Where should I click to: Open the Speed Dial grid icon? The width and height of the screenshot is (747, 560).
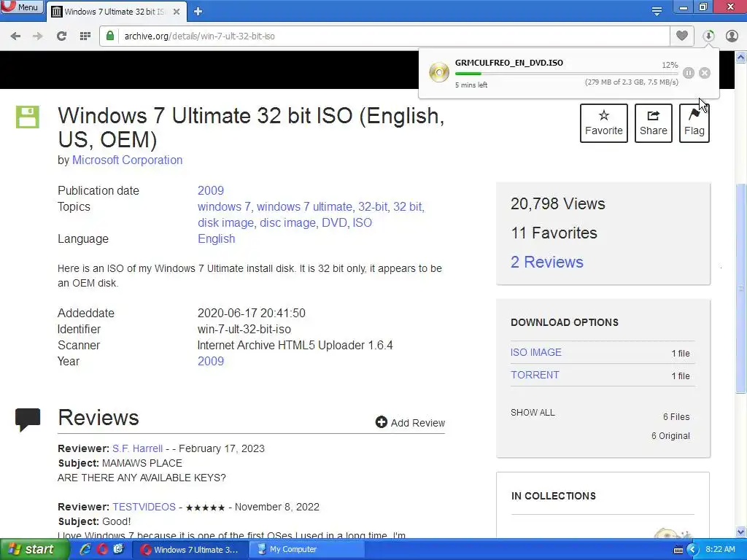pyautogui.click(x=85, y=36)
